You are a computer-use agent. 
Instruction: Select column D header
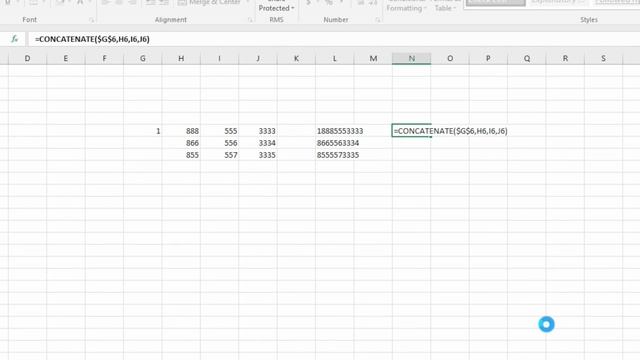tap(27, 58)
